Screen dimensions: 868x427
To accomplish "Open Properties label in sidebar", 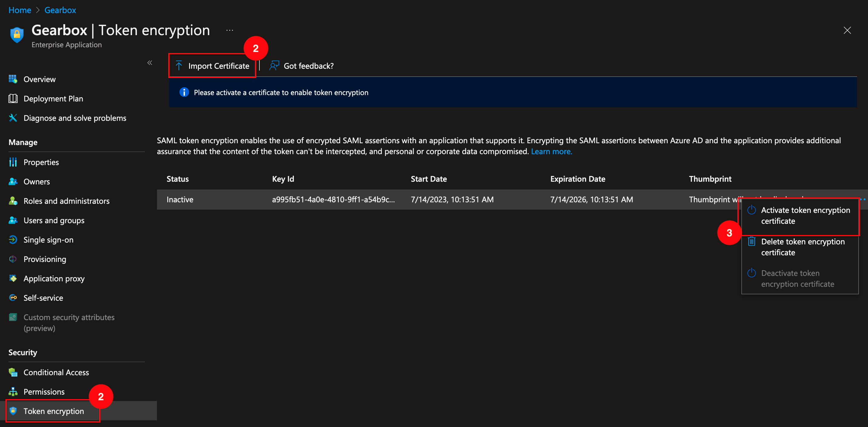I will click(41, 162).
